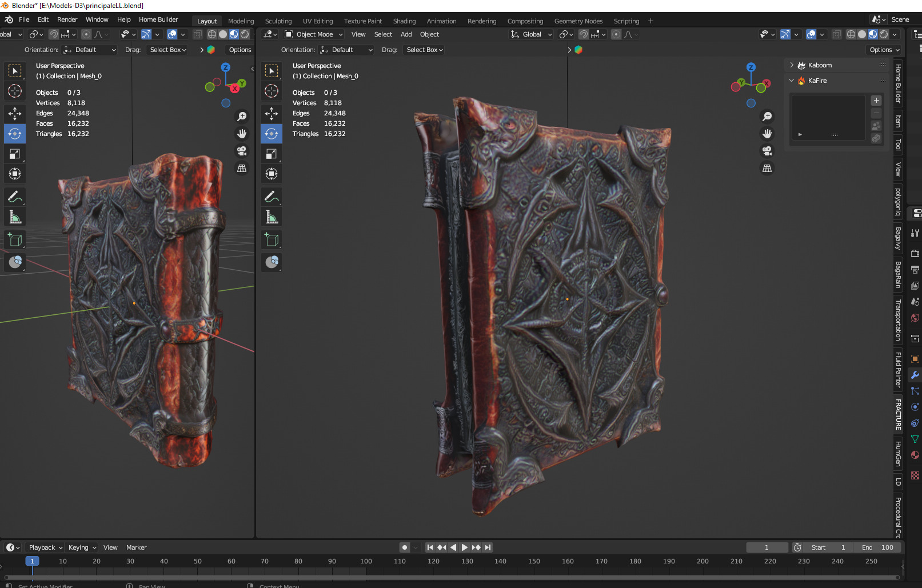Click the zoom icon in left viewport
The height and width of the screenshot is (588, 922).
click(242, 117)
